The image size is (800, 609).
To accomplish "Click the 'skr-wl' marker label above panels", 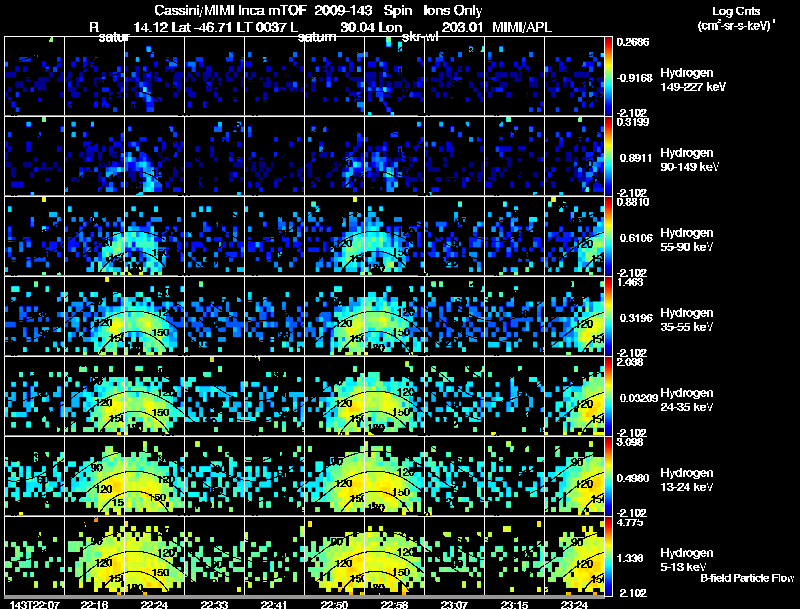I will click(419, 37).
